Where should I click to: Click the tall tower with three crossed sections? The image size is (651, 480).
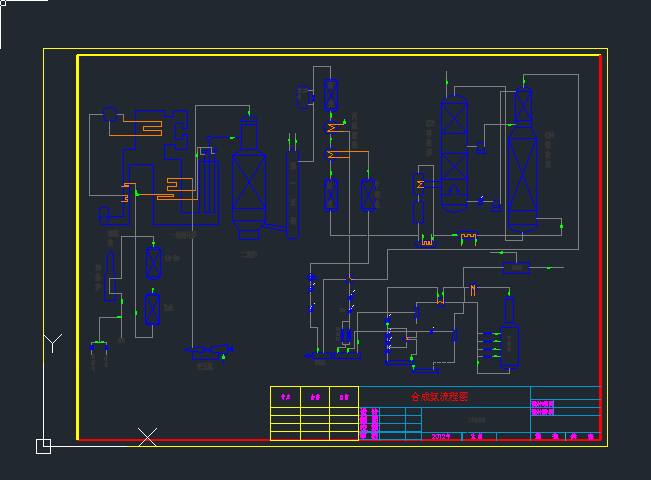pos(455,150)
